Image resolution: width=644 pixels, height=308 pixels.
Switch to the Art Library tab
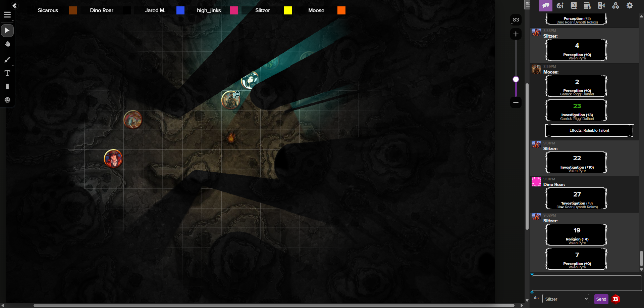(x=560, y=5)
